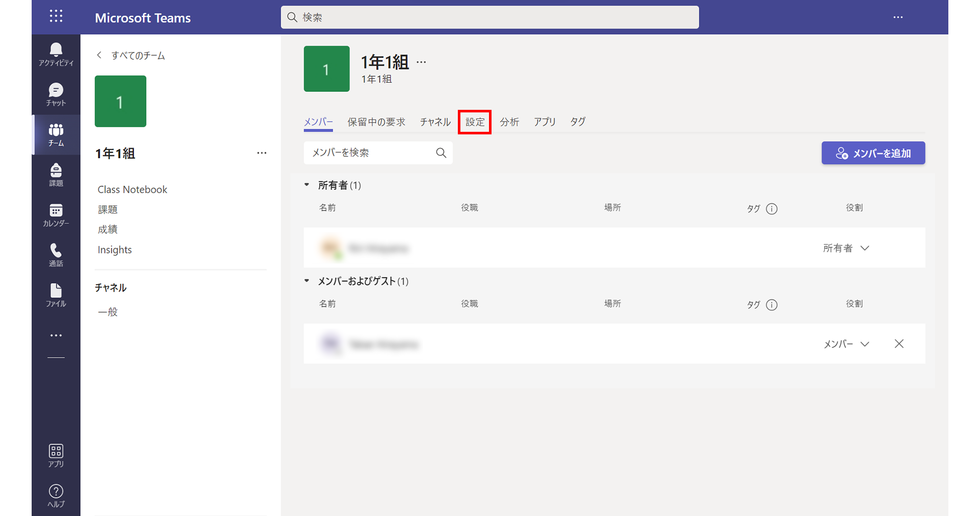Show more apps ellipsis in sidebar

click(x=56, y=336)
